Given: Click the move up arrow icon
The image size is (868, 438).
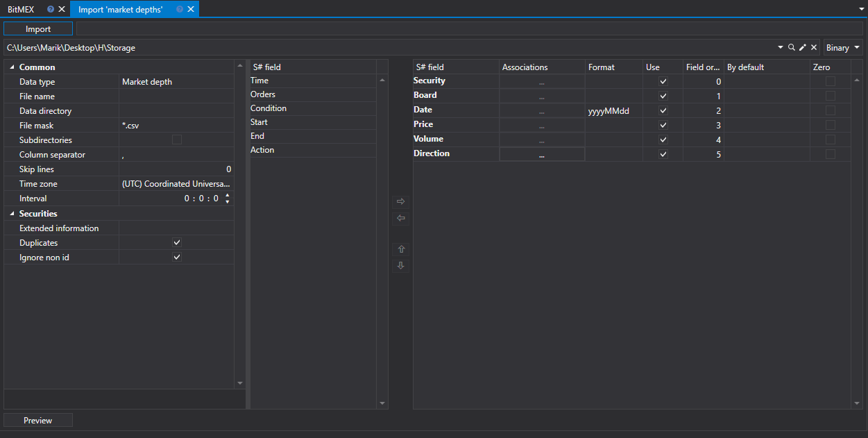Looking at the screenshot, I should 400,249.
